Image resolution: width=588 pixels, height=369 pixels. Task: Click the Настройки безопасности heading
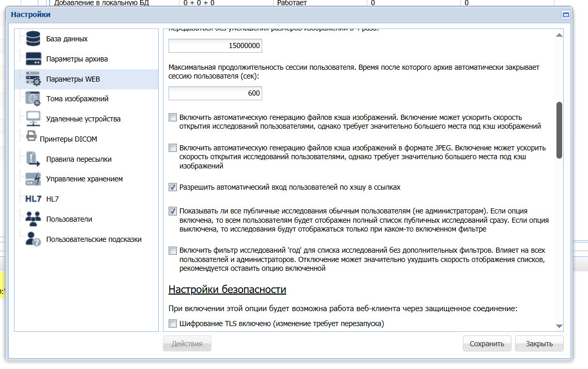tap(227, 289)
